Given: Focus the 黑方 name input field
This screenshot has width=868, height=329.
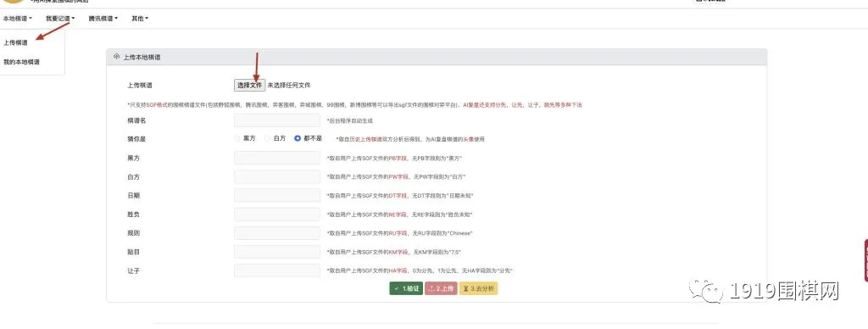Looking at the screenshot, I should pyautogui.click(x=277, y=158).
